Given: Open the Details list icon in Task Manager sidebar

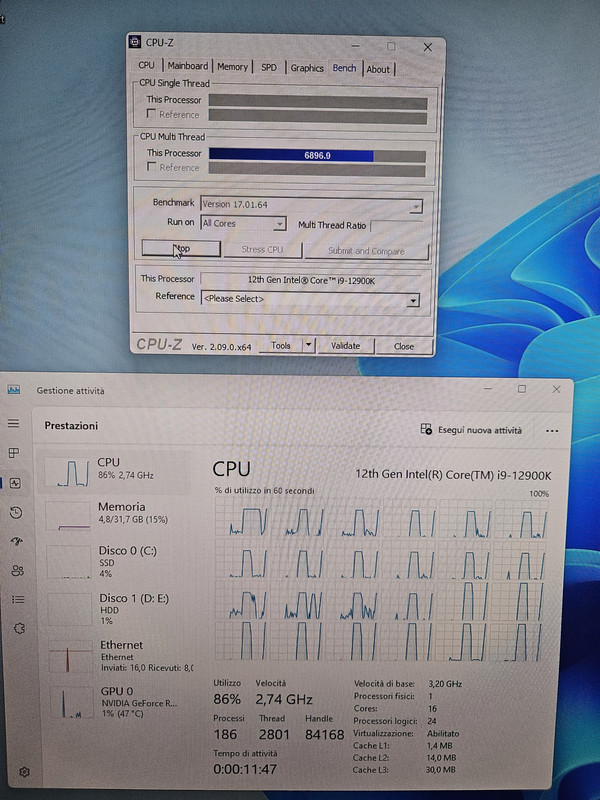Looking at the screenshot, I should click(18, 599).
